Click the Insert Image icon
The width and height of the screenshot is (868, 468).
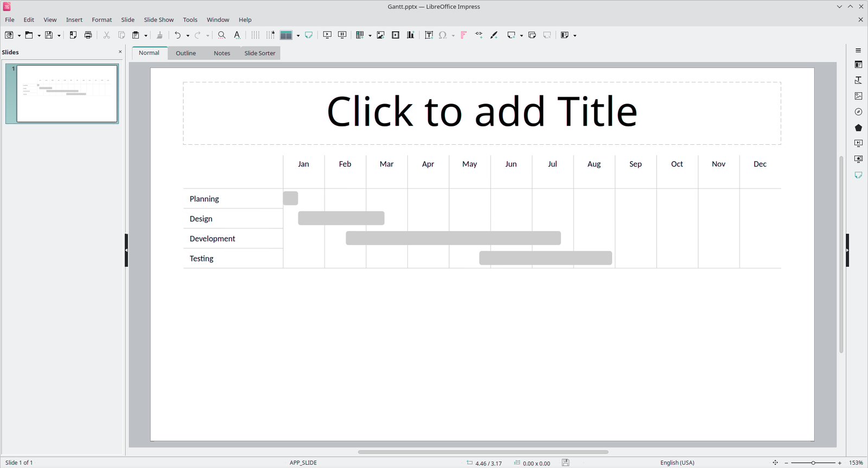(x=381, y=35)
